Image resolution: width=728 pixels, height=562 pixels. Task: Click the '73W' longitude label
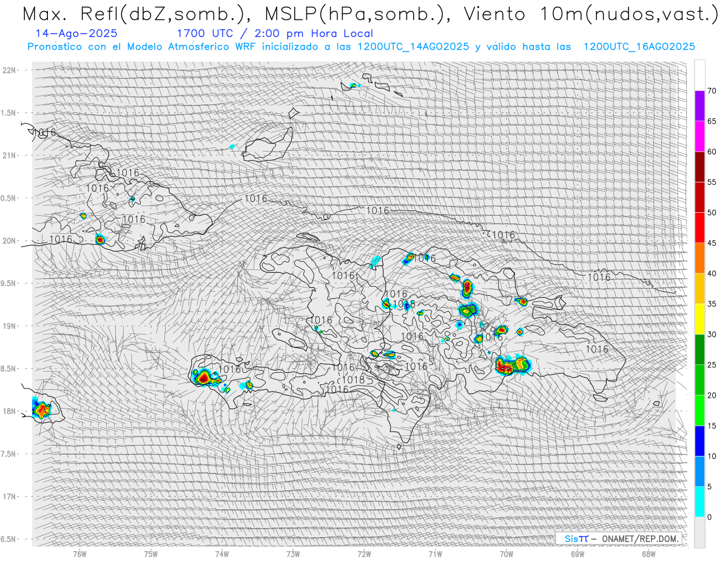293,554
